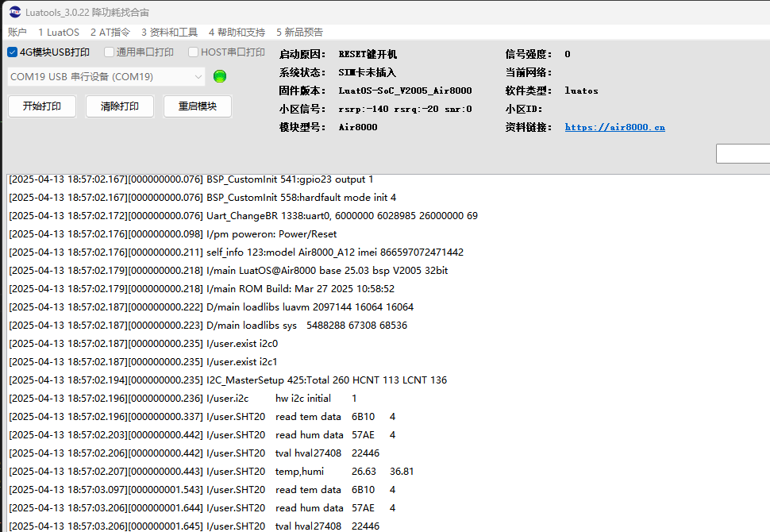Screen dimensions: 770x532
Task: Select the 'ROM Build: Mar 27 2025' log line
Action: click(202, 289)
